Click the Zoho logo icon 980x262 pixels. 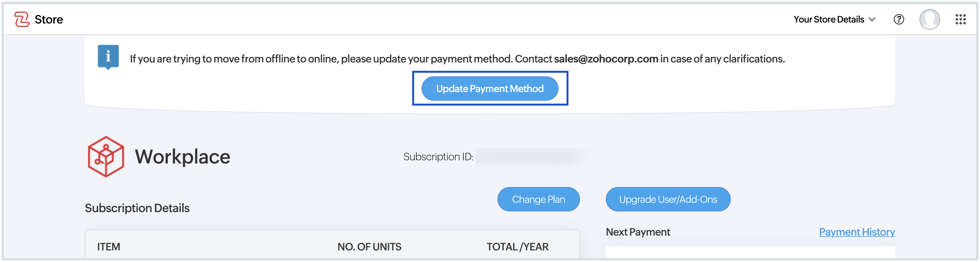point(22,19)
